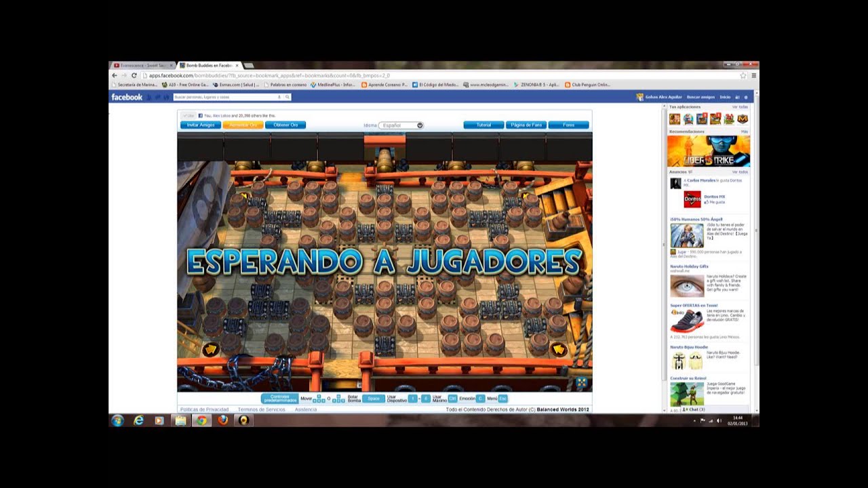Image resolution: width=868 pixels, height=488 pixels.
Task: Open Esmas.com Salud bookmark
Action: tap(236, 85)
